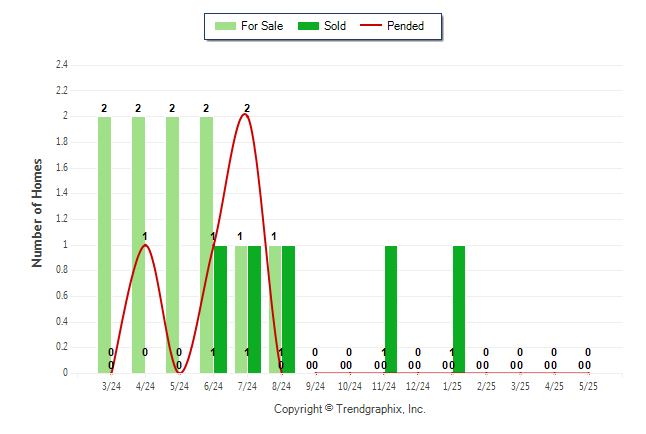
Task: Click the Pended line peak at 4/24
Action: (x=145, y=246)
